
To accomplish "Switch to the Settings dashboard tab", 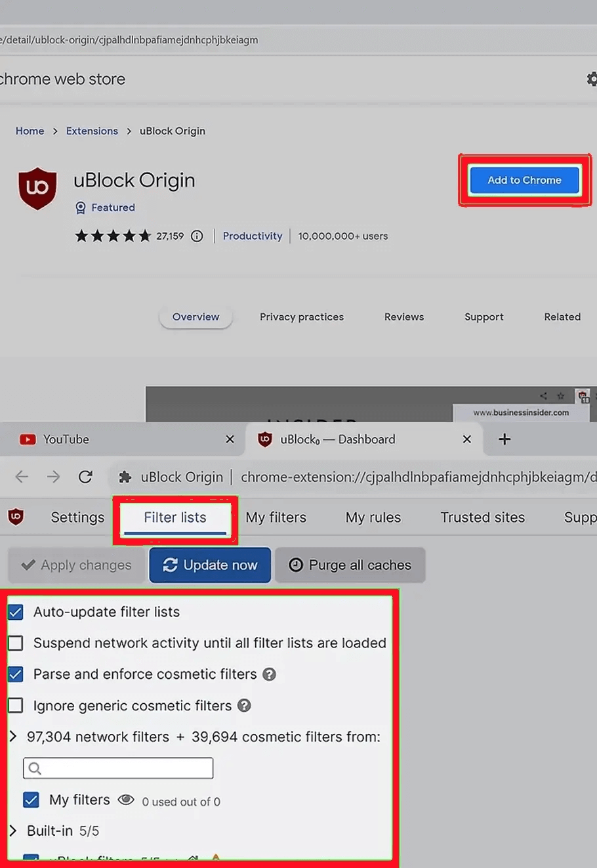I will tap(77, 517).
